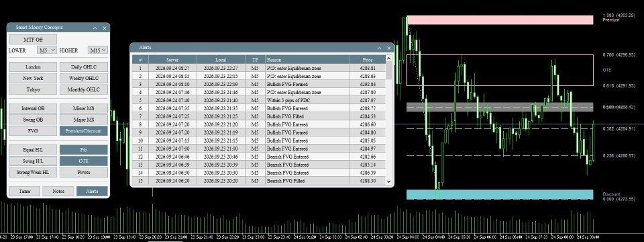Open the Timer tab button
Image resolution: width=644 pixels, height=242 pixels.
pyautogui.click(x=25, y=192)
